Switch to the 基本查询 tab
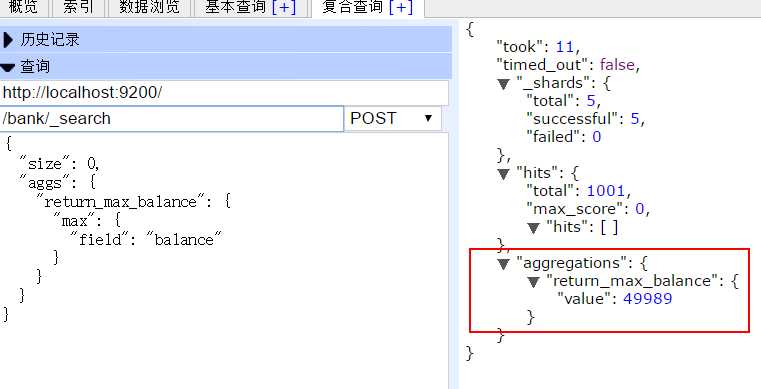The height and width of the screenshot is (389, 761). [235, 7]
